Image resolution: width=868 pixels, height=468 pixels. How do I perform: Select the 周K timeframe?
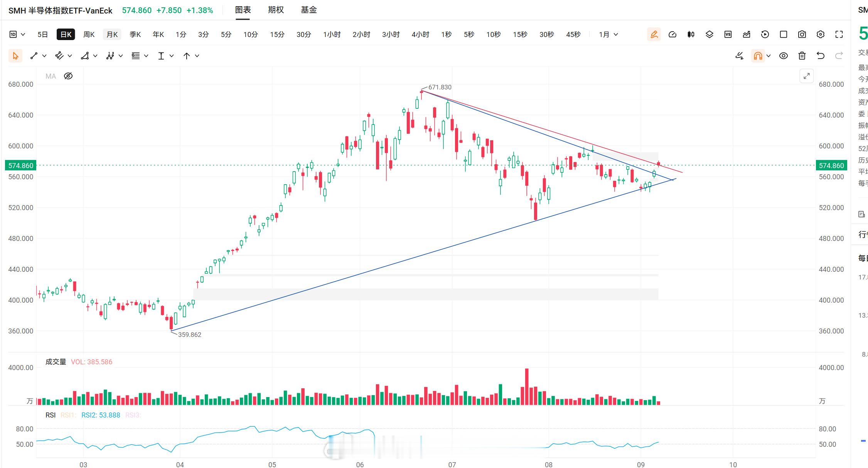pyautogui.click(x=89, y=34)
